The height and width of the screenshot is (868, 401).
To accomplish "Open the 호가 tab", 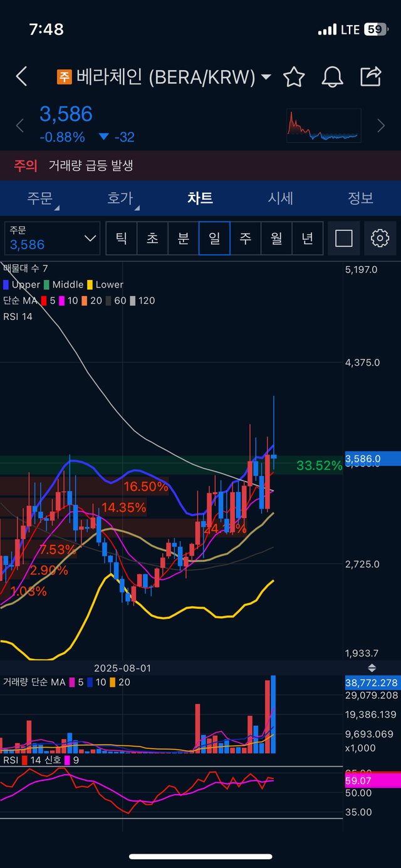I will pyautogui.click(x=120, y=199).
